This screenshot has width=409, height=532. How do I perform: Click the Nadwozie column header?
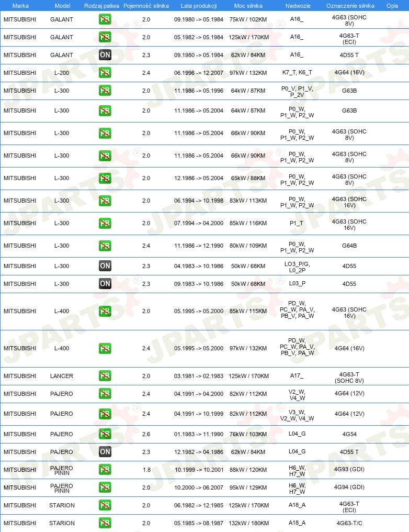298,6
